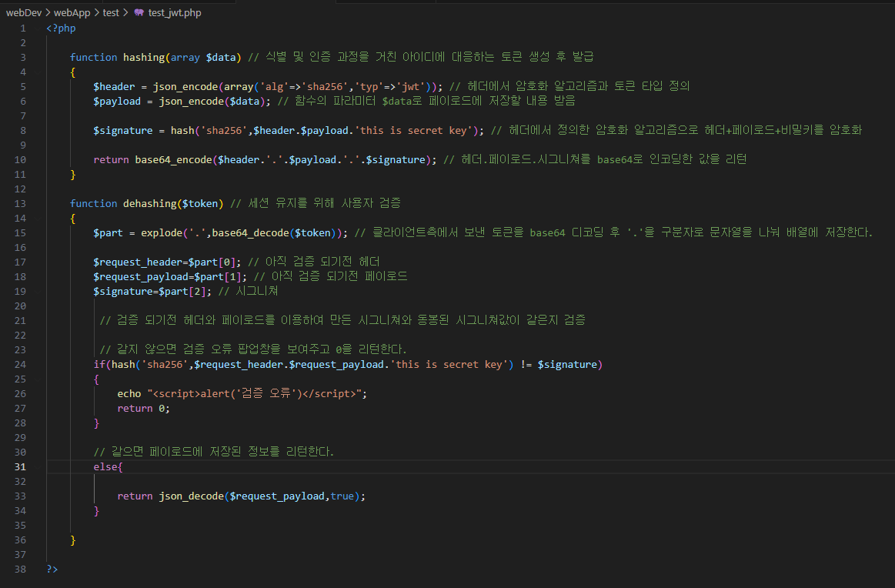Collapse the fold chevron at line 1

38,28
